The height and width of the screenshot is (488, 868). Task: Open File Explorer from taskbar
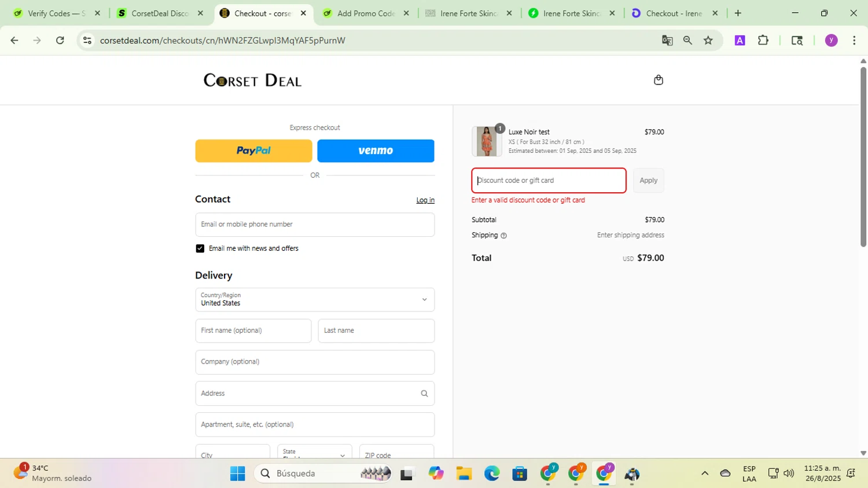coord(464,474)
